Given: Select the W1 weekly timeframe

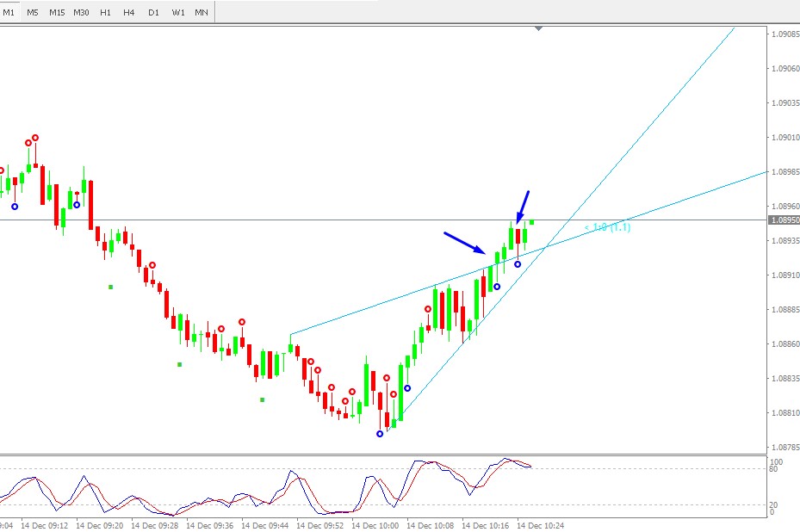Looking at the screenshot, I should (x=178, y=12).
